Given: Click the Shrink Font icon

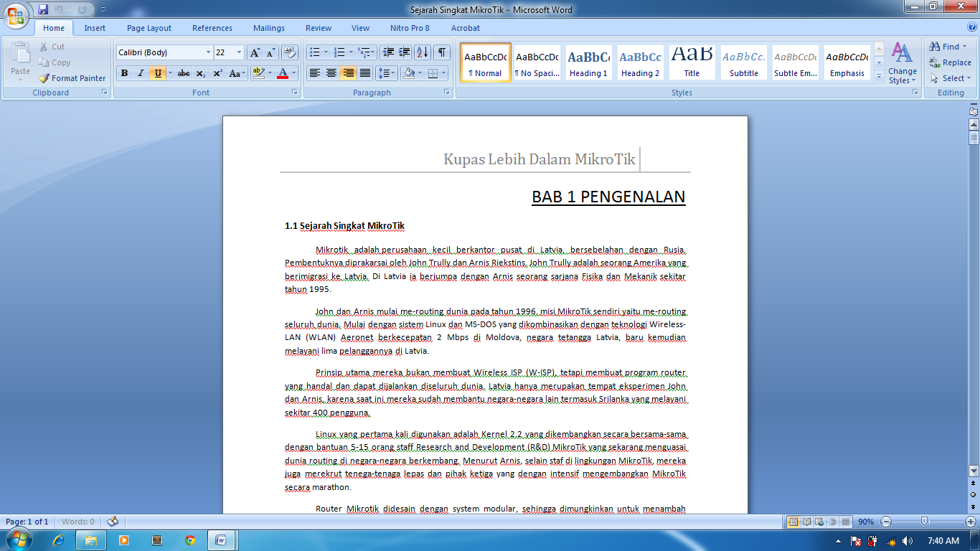Looking at the screenshot, I should pos(271,52).
